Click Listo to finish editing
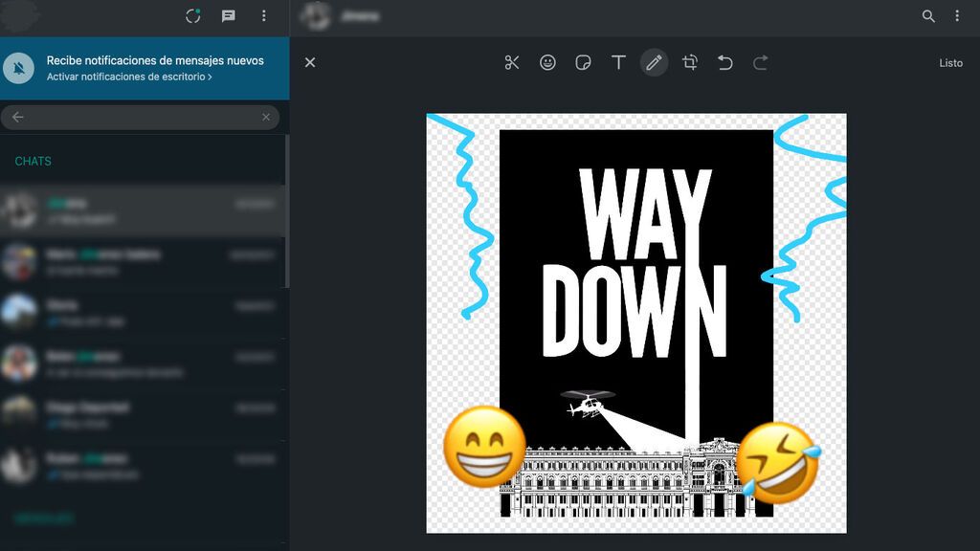The height and width of the screenshot is (551, 980). 950,63
